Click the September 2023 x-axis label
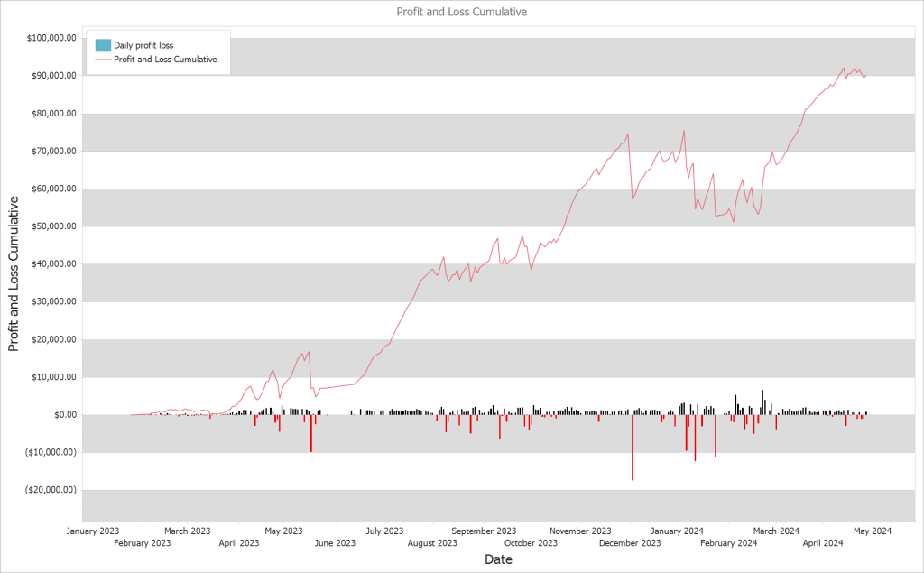 [x=485, y=531]
